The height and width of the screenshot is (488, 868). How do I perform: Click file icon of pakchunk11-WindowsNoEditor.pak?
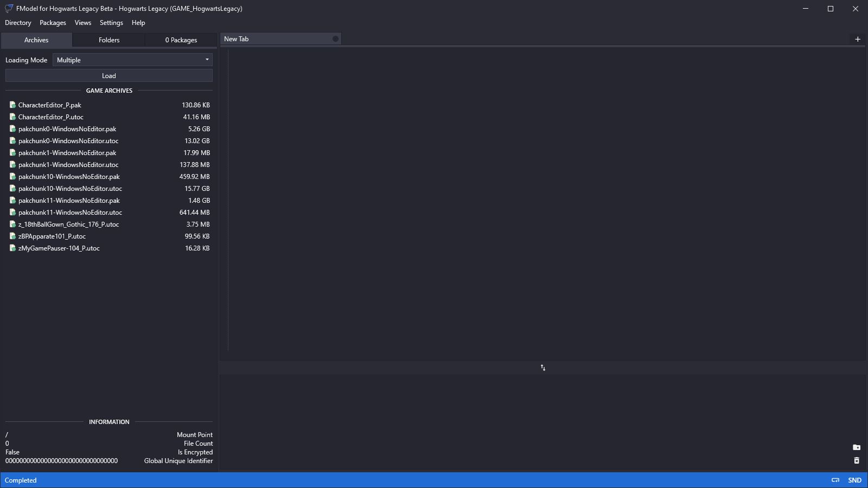tap(12, 200)
